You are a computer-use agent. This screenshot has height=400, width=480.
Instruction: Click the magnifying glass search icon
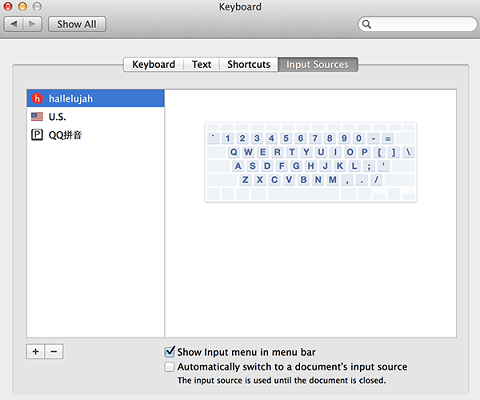[367, 24]
